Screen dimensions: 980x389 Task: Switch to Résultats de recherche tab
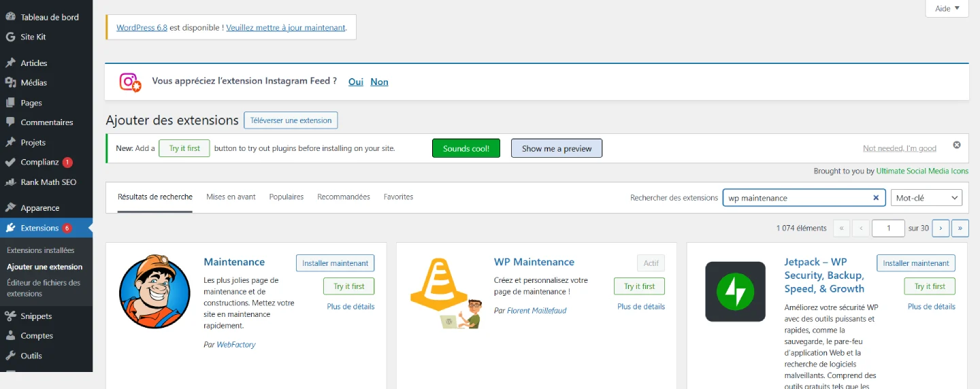155,197
